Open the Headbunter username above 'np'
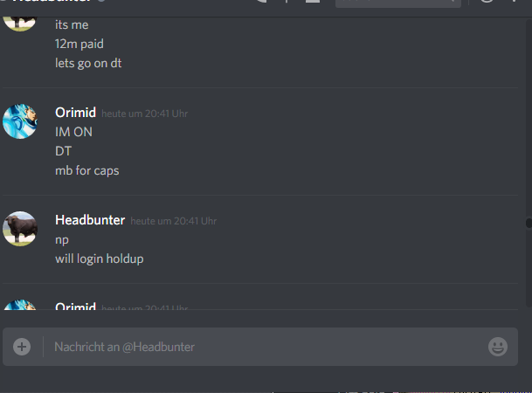532x393 pixels. coord(90,220)
